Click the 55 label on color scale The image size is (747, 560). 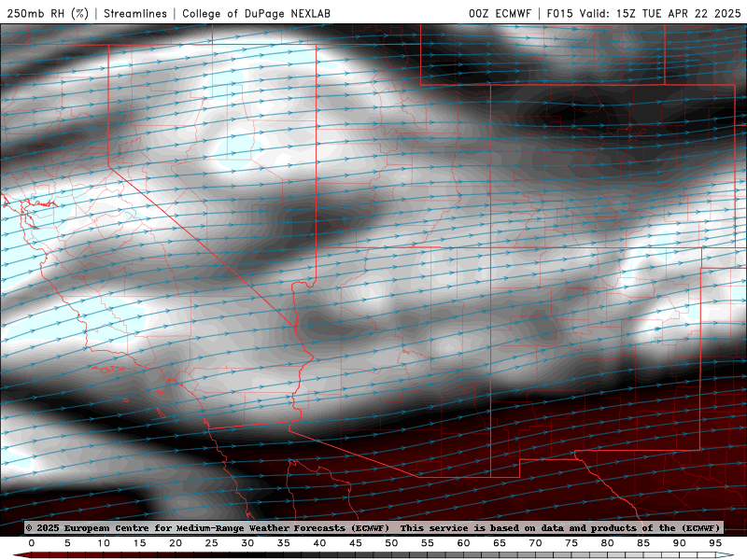[x=428, y=543]
